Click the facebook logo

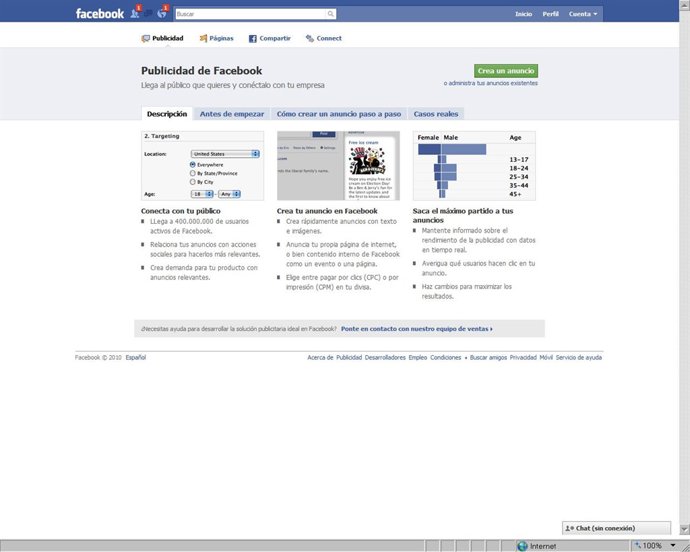pos(100,14)
